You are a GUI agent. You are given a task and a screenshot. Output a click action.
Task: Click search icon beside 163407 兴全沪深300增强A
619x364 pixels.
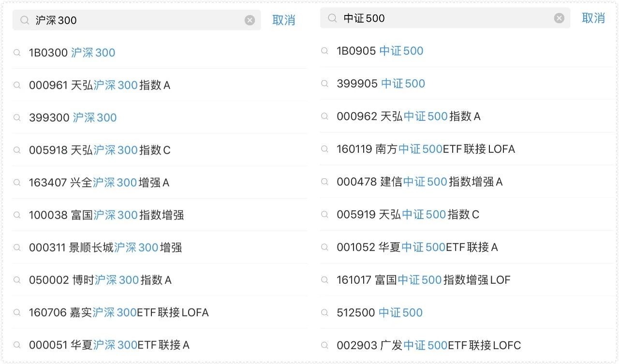tap(17, 183)
